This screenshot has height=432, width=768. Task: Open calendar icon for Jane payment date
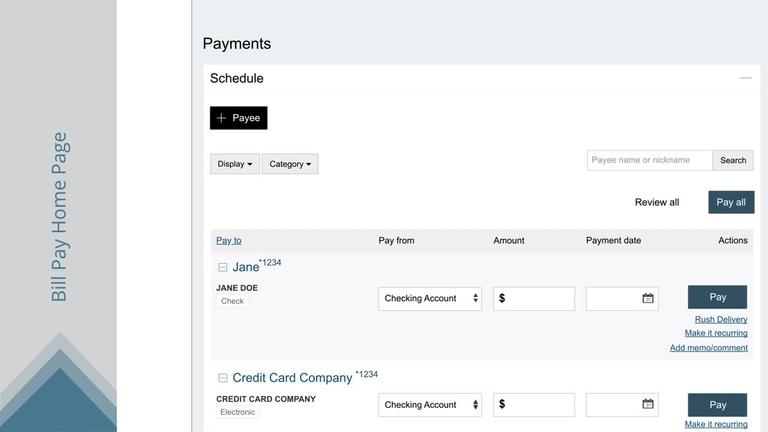[648, 298]
